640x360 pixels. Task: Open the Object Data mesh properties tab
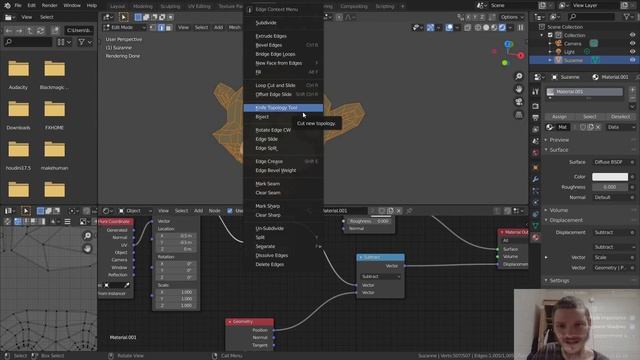pos(536,225)
